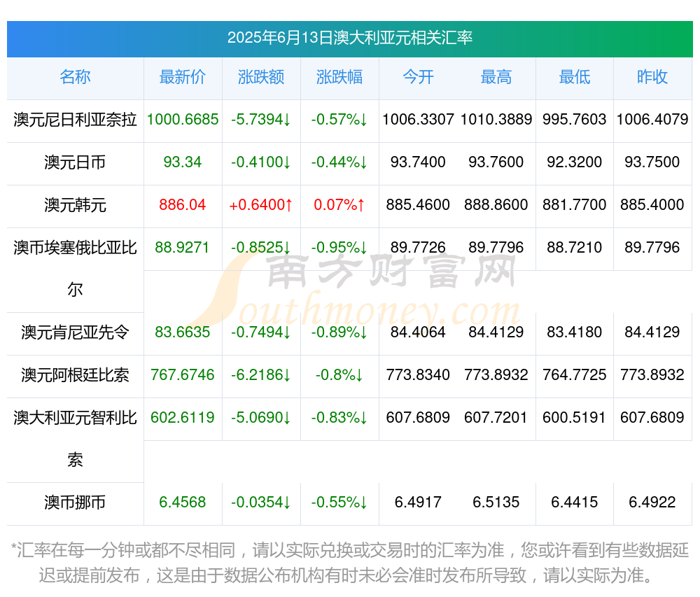700x597 pixels.
Task: Click the latest price 602.6119
Action: (183, 418)
